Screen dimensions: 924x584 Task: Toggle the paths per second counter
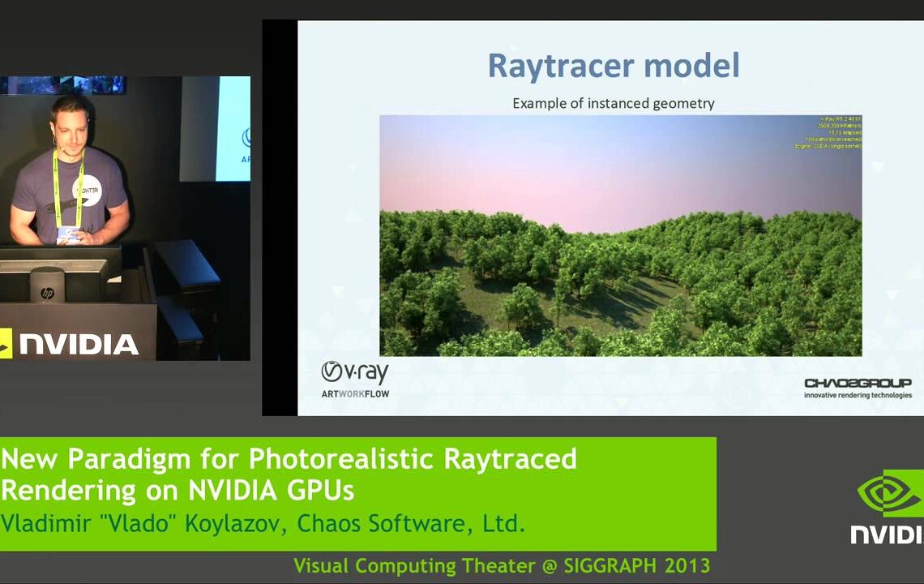(x=839, y=126)
